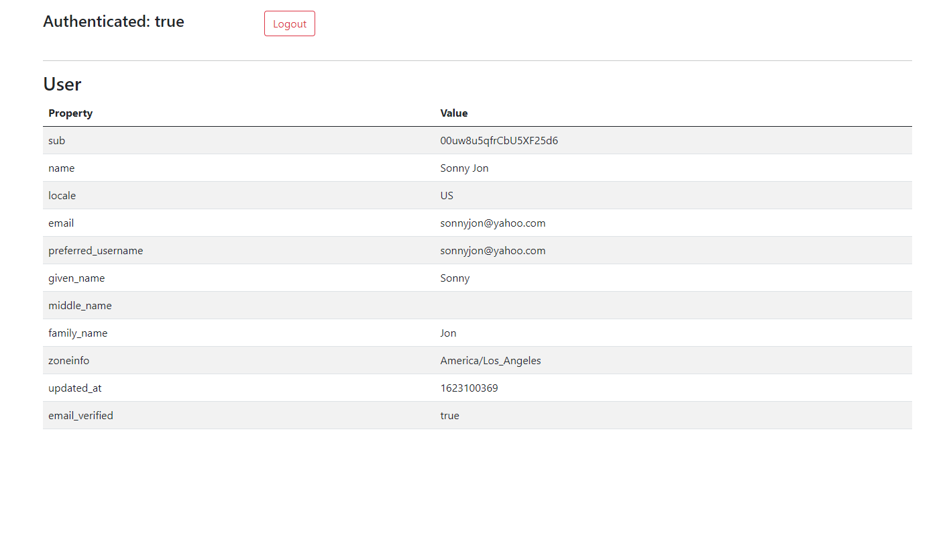Click the updated_at timestamp 1623100369
The height and width of the screenshot is (560, 947).
[x=469, y=388]
